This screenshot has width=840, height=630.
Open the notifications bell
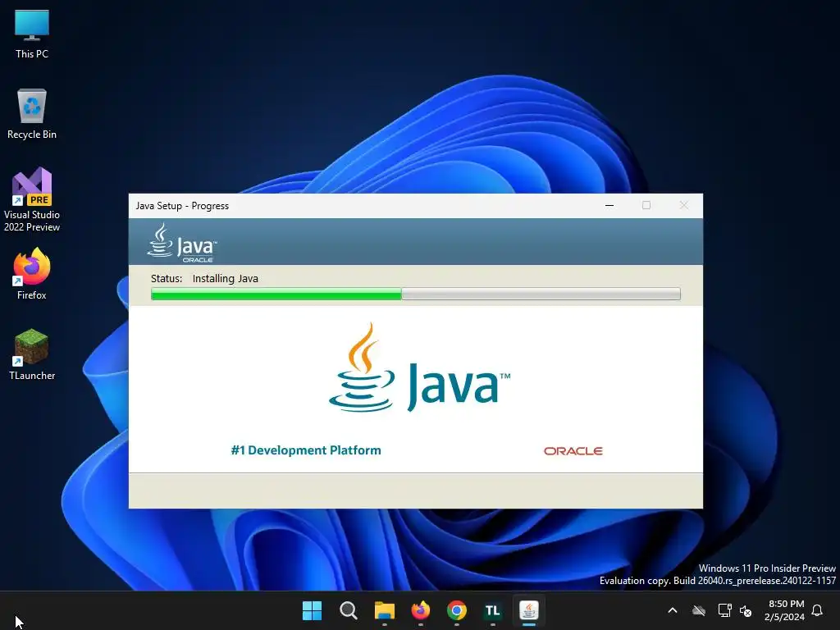coord(818,610)
